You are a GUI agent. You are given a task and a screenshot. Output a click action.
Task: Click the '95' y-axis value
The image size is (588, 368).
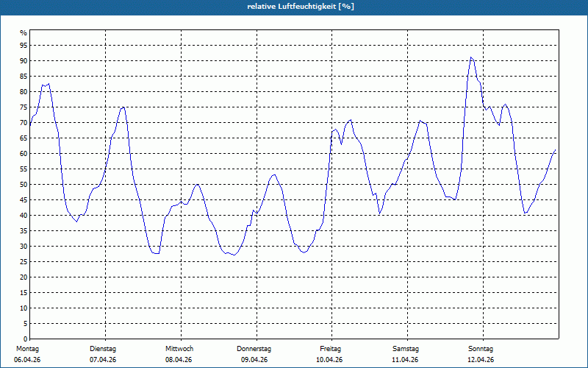pyautogui.click(x=24, y=46)
